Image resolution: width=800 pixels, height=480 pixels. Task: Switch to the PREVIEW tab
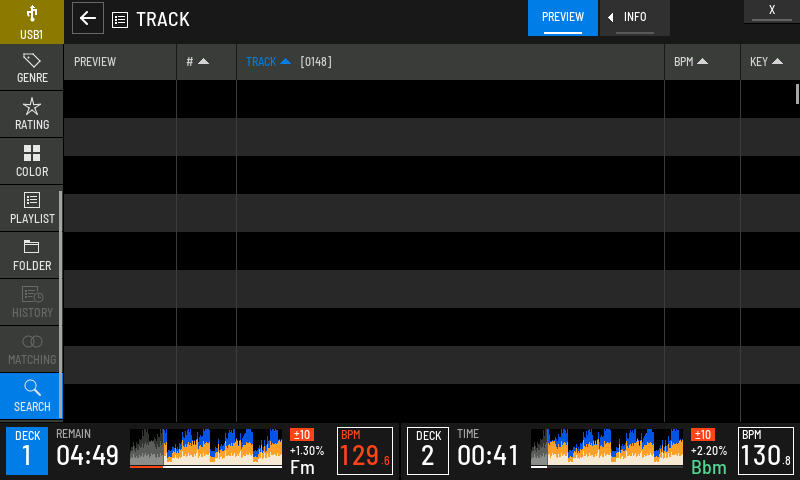(x=563, y=18)
